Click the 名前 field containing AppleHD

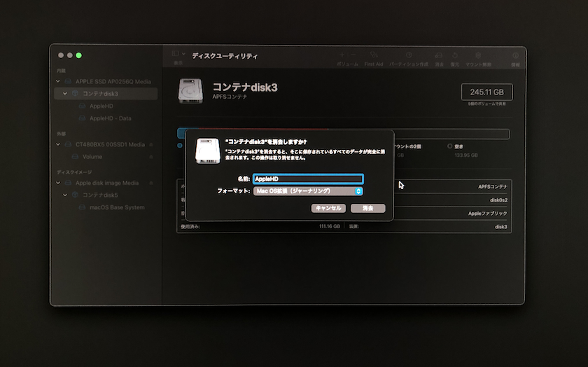(308, 179)
